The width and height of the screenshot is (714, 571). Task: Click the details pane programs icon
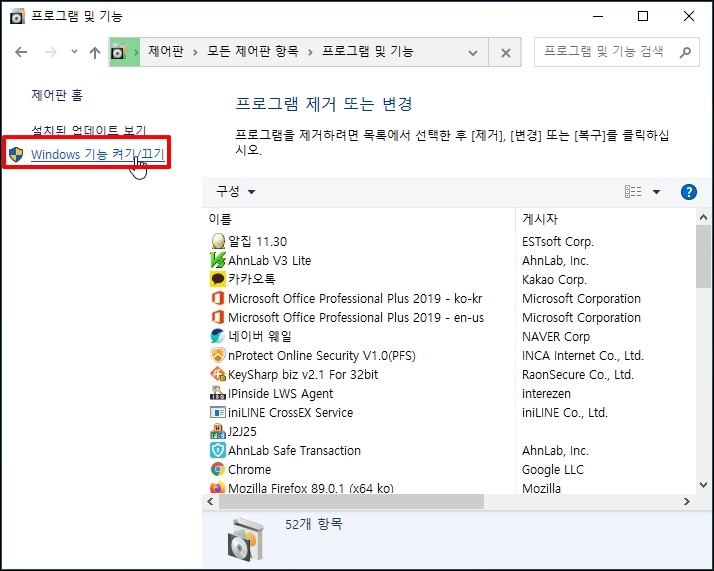246,540
